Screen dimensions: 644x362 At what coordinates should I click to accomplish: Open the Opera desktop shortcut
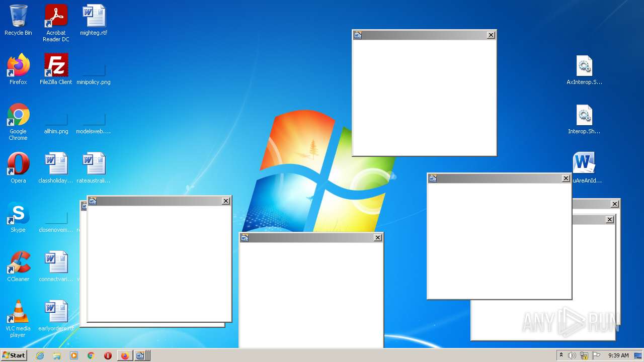18,168
